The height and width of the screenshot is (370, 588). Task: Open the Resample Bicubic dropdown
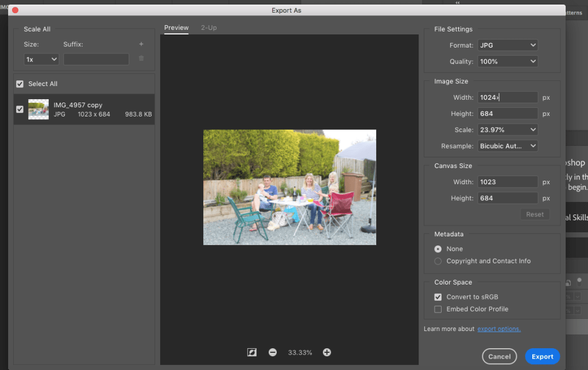(508, 146)
